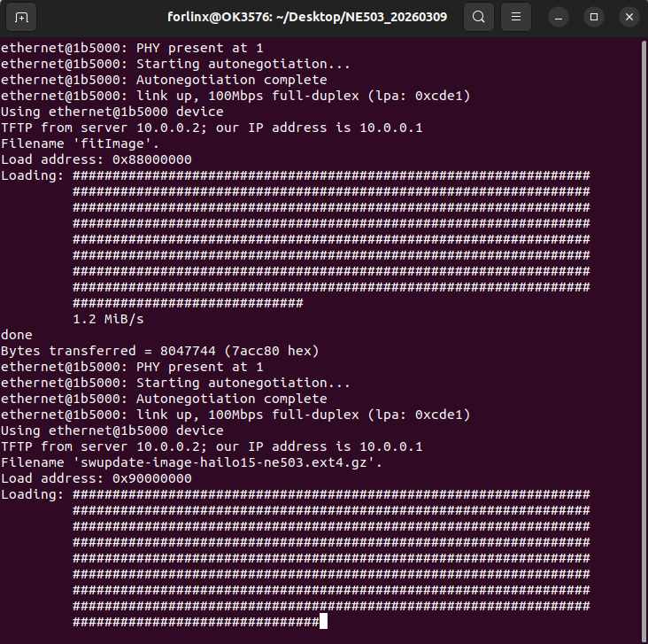Click the first 'Starting autonegotiation...' line
The image size is (648, 644).
(175, 64)
